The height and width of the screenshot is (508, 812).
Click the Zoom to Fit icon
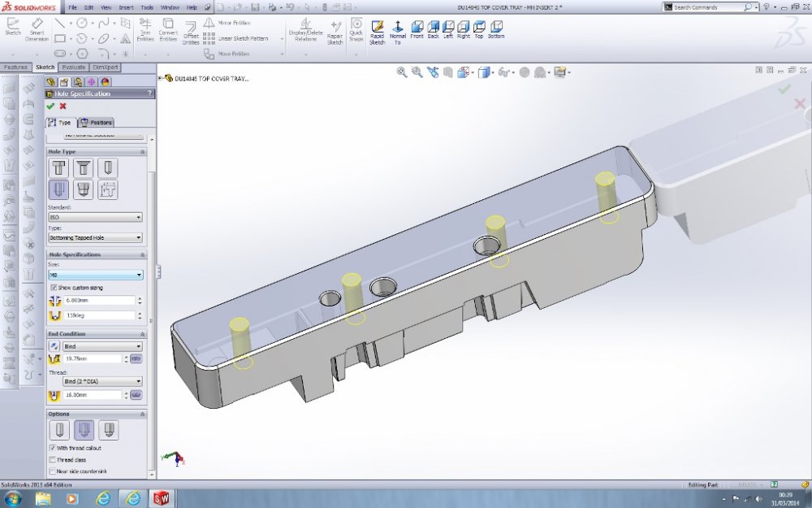coord(401,72)
